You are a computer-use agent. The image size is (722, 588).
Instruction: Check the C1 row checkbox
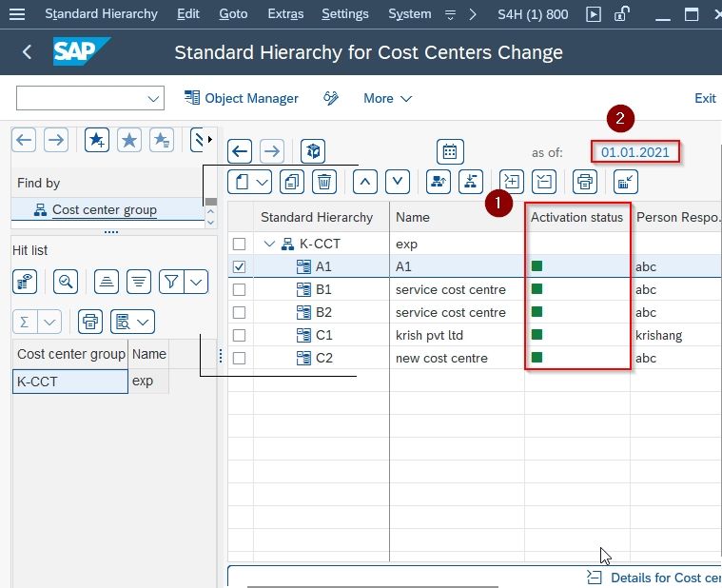point(239,335)
